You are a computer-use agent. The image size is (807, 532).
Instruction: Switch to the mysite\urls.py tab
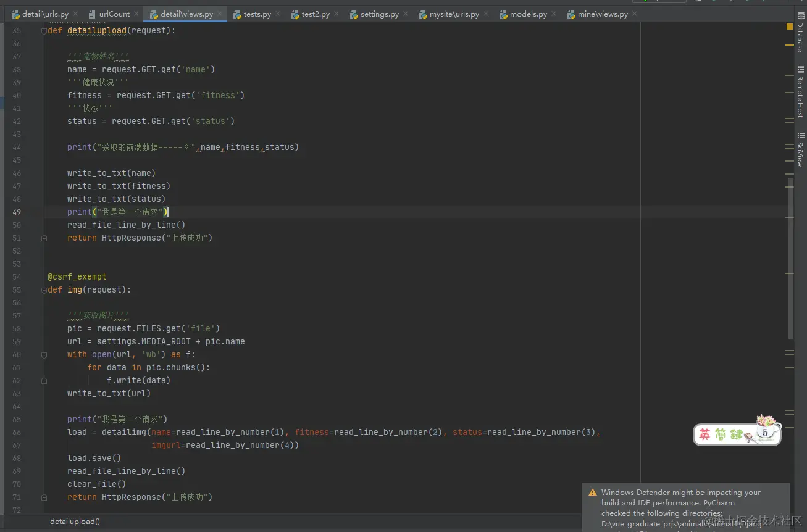click(x=454, y=14)
